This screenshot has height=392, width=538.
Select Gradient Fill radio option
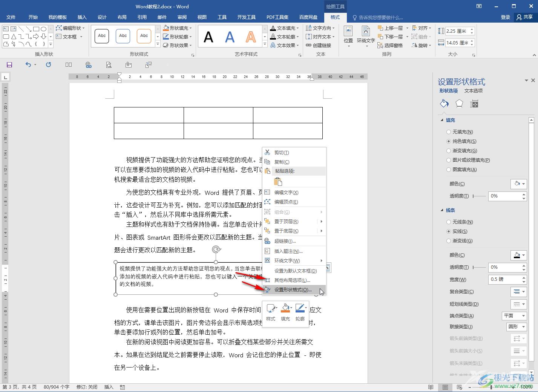461,151
